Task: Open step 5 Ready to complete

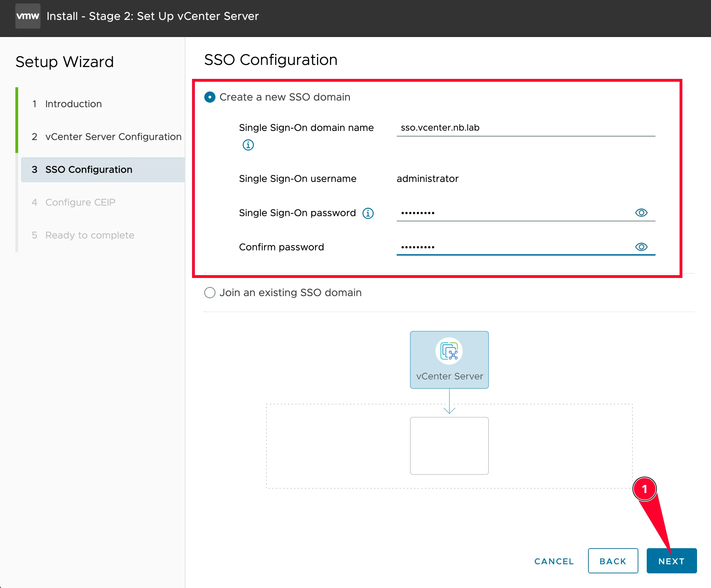Action: pyautogui.click(x=83, y=235)
